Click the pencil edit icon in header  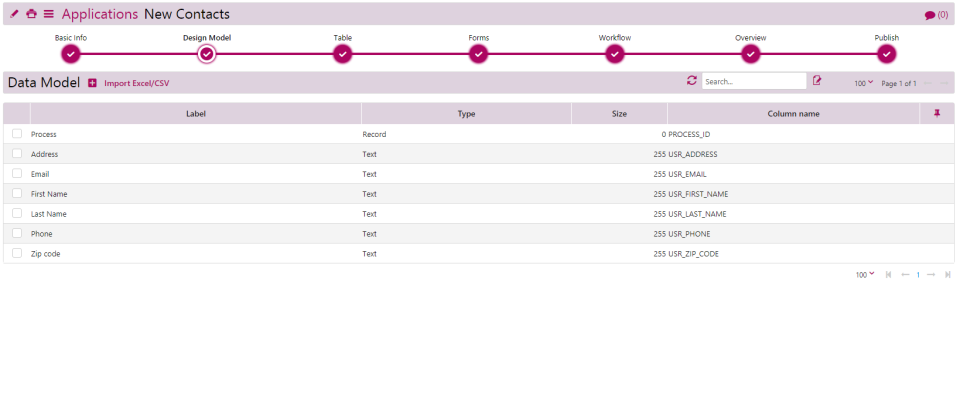(14, 14)
